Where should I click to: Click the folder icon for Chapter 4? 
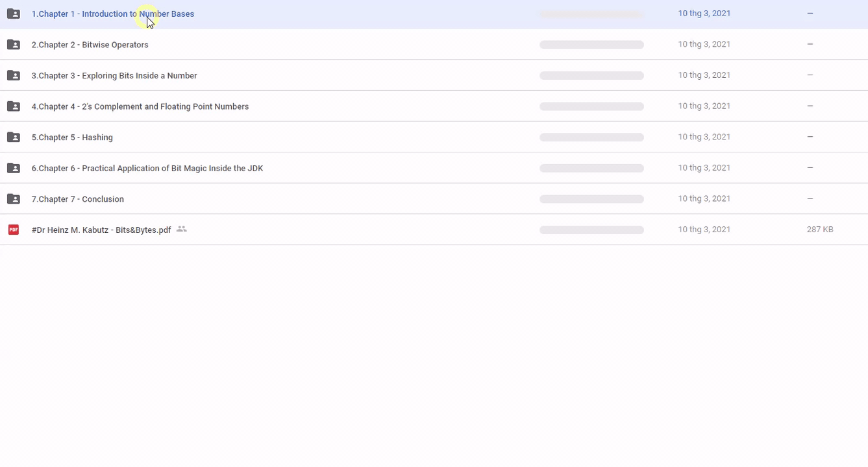[x=13, y=106]
